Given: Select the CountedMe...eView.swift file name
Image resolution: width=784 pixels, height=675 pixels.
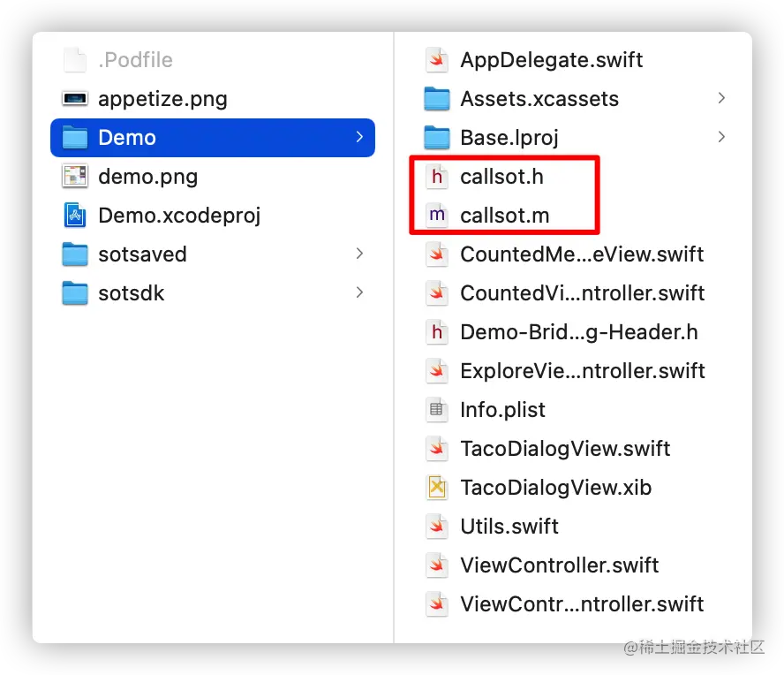Looking at the screenshot, I should click(582, 254).
